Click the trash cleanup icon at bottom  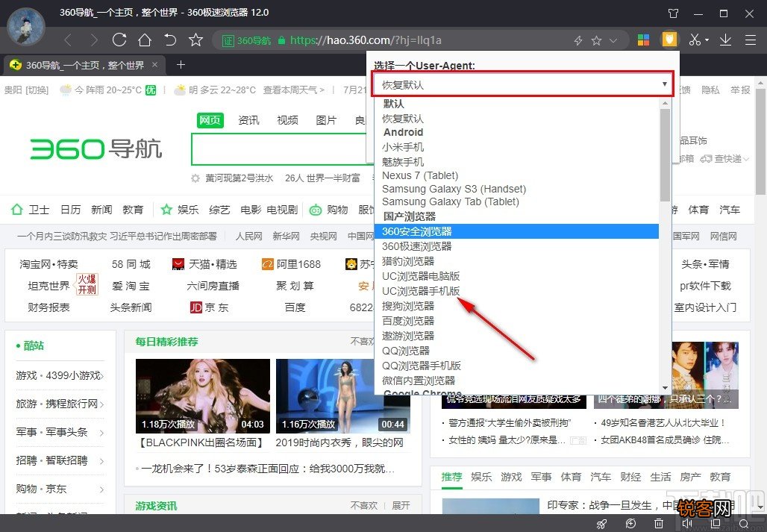click(x=659, y=523)
